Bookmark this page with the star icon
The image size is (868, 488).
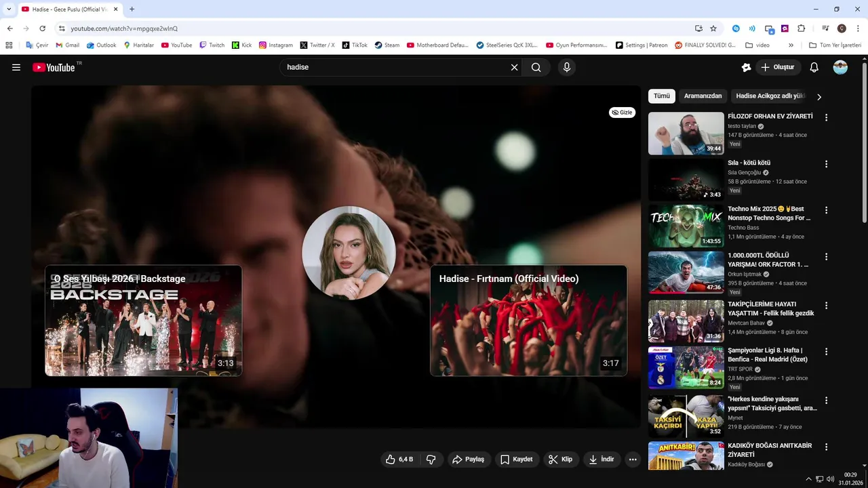(x=713, y=28)
